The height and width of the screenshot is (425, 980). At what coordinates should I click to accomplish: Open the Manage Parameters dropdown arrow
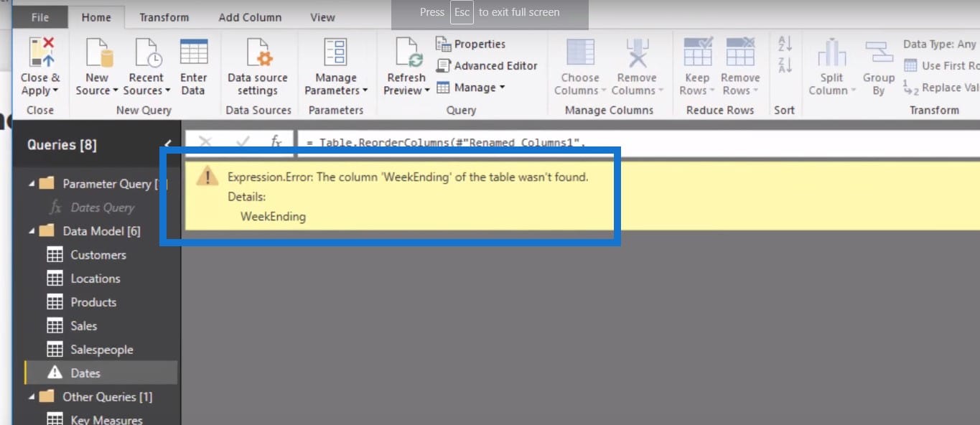pyautogui.click(x=365, y=91)
